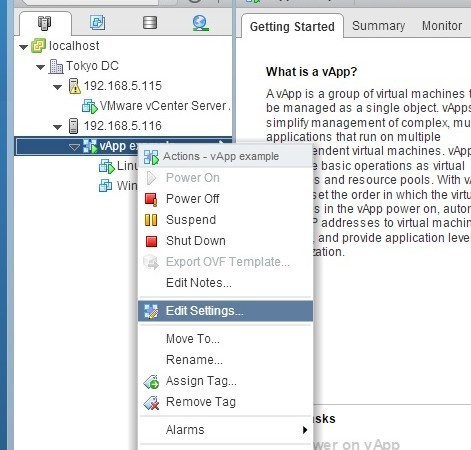Switch to the Monitor tab
This screenshot has width=471, height=450.
point(442,26)
